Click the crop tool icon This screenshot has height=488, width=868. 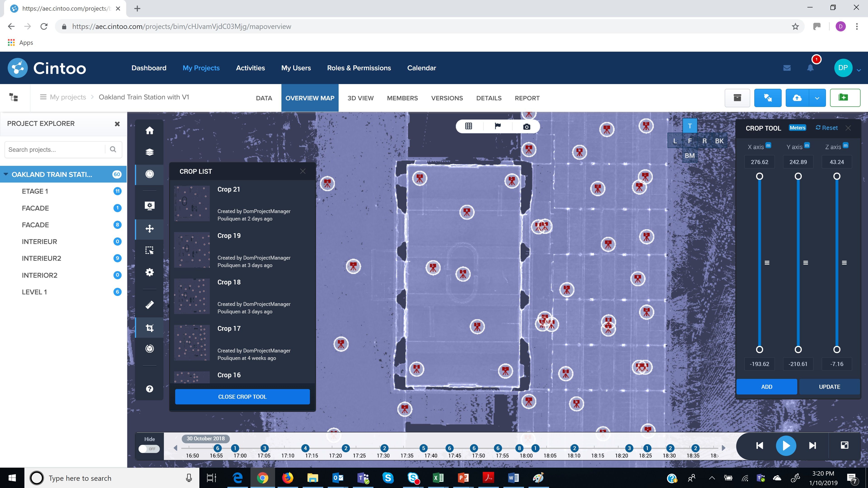point(149,328)
